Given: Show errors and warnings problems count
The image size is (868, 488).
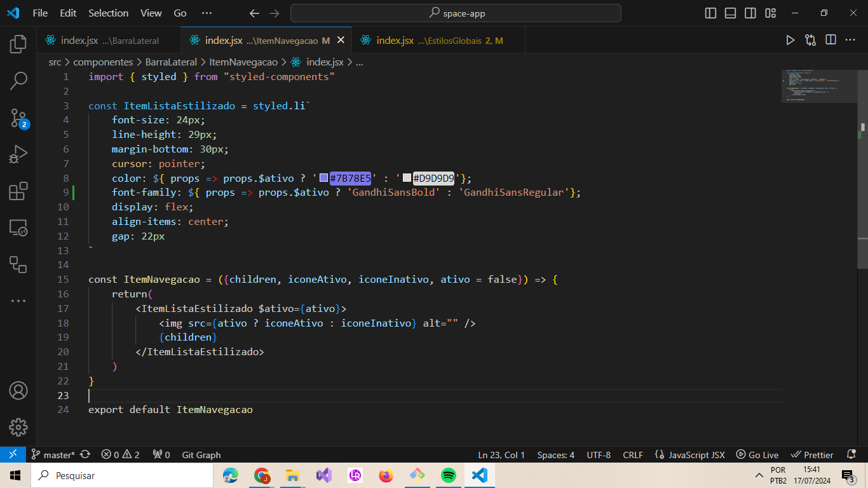Looking at the screenshot, I should pos(120,455).
